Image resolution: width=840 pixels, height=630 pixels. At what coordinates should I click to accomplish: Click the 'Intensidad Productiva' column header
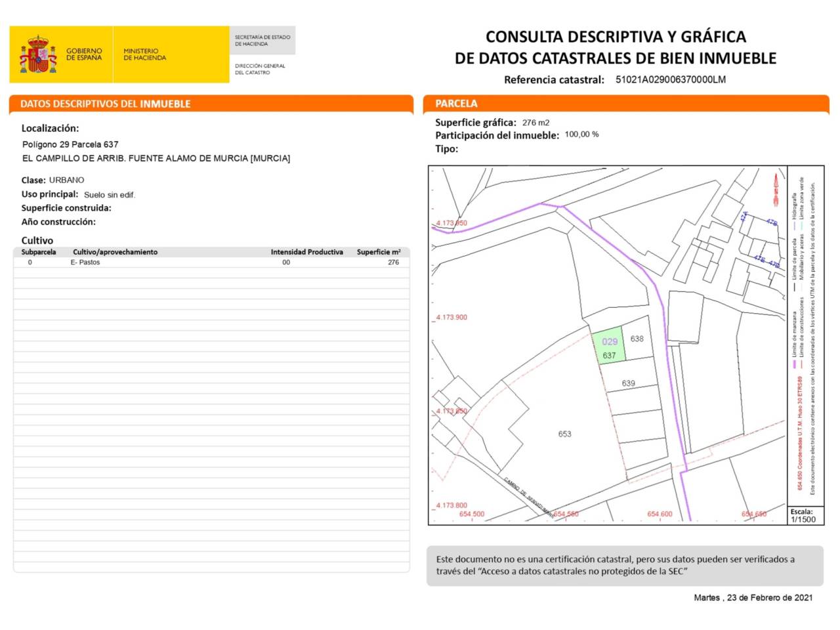[307, 252]
